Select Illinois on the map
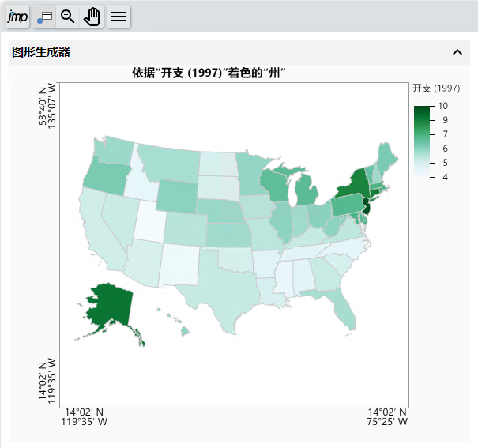478x448 pixels. coord(280,221)
